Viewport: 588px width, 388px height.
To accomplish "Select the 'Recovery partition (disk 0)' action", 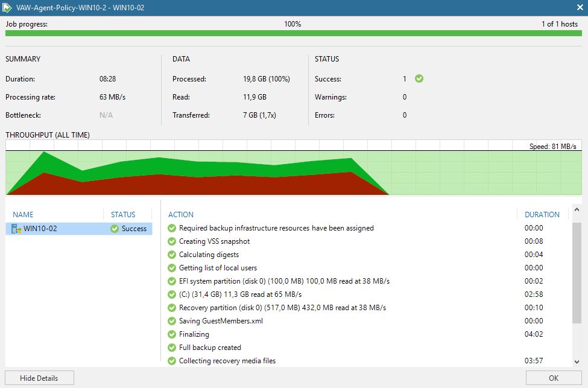I will [x=282, y=308].
